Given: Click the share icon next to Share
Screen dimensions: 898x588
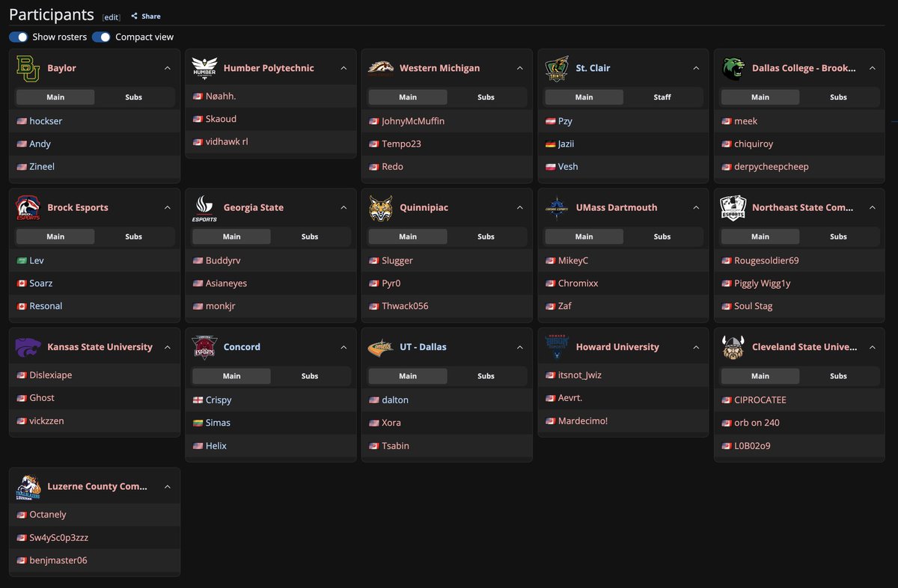Looking at the screenshot, I should click(134, 16).
